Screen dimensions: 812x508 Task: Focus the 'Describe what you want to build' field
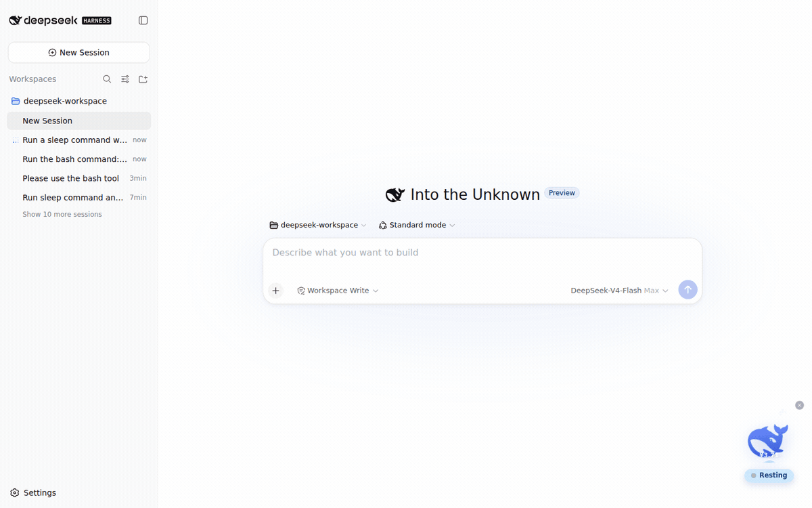pos(482,253)
